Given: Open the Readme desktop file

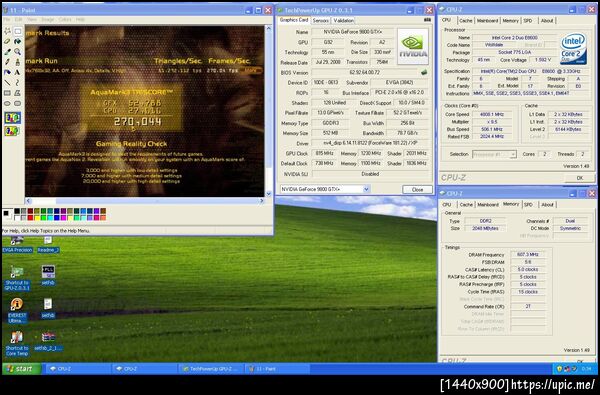Looking at the screenshot, I should [x=48, y=245].
